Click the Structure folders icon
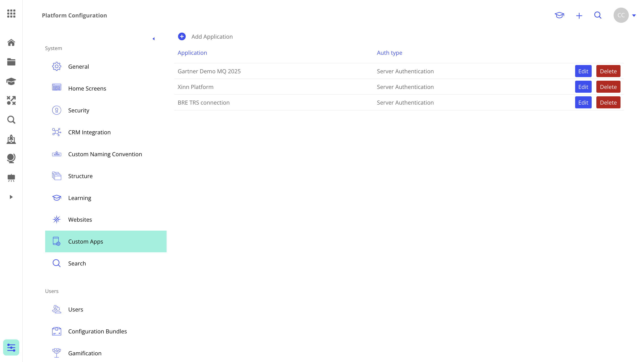644x362 pixels. pyautogui.click(x=57, y=176)
